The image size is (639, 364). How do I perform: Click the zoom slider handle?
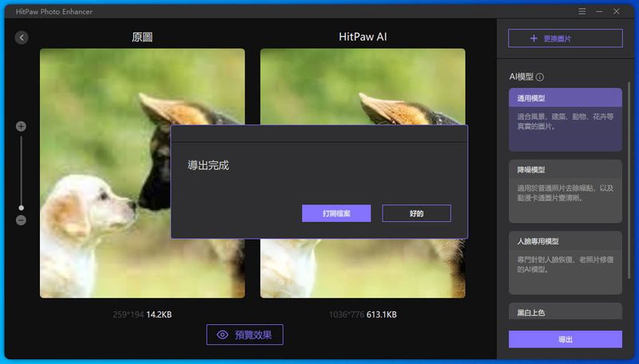coord(22,208)
